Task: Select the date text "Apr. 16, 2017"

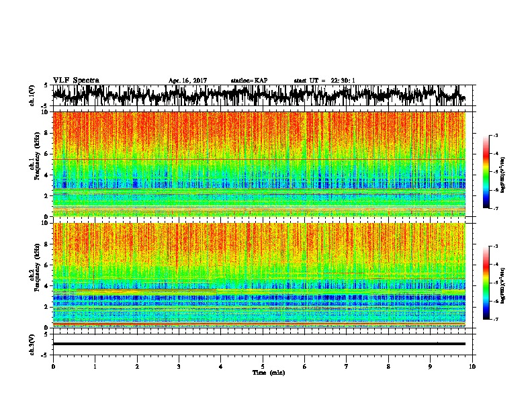Action: [187, 81]
